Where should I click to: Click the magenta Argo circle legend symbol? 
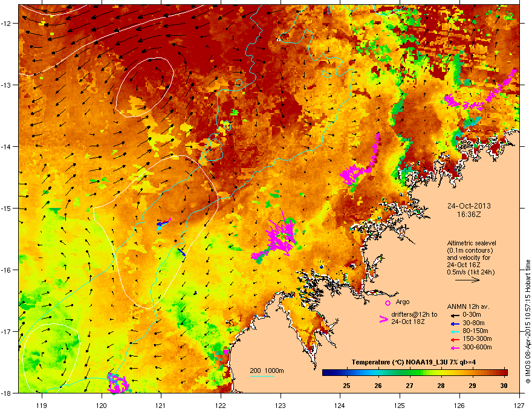[x=388, y=303]
